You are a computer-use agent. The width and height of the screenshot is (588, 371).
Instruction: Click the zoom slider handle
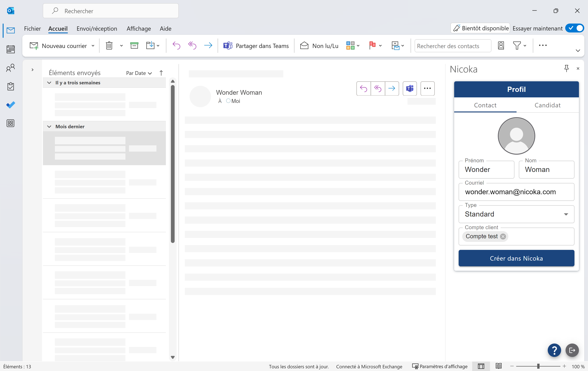[538, 366]
